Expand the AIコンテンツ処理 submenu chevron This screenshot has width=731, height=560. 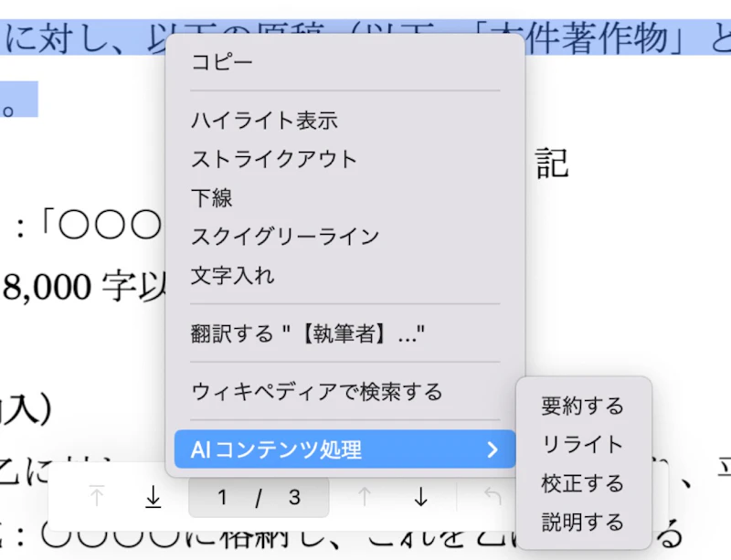(x=493, y=449)
